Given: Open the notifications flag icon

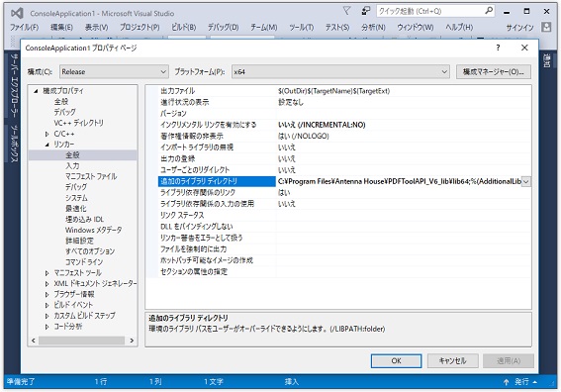Looking at the screenshot, I should pyautogui.click(x=346, y=11).
